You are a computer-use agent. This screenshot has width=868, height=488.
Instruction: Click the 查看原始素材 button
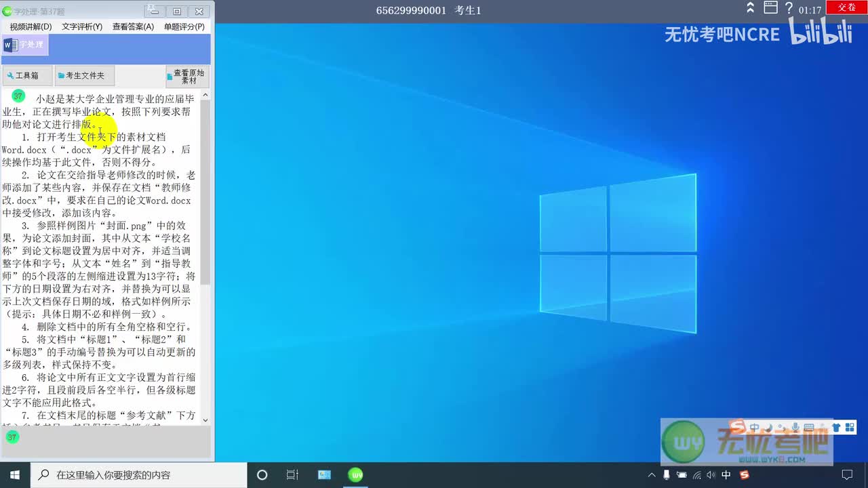(x=187, y=76)
